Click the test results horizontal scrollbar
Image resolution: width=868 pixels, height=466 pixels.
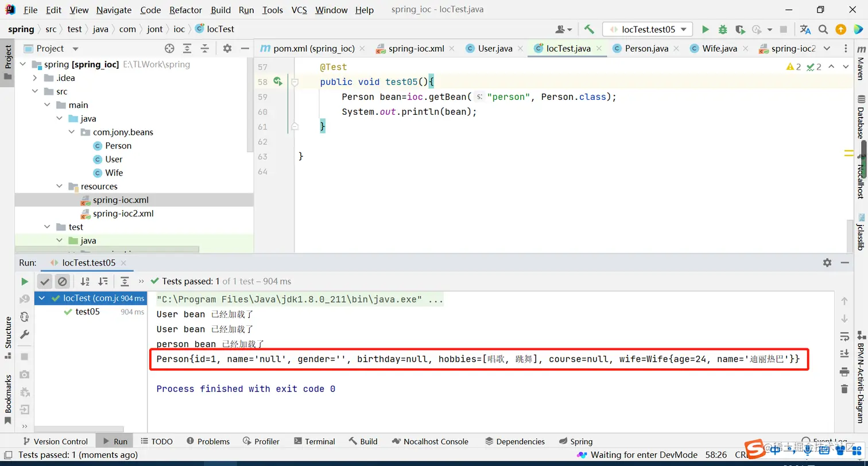point(79,429)
